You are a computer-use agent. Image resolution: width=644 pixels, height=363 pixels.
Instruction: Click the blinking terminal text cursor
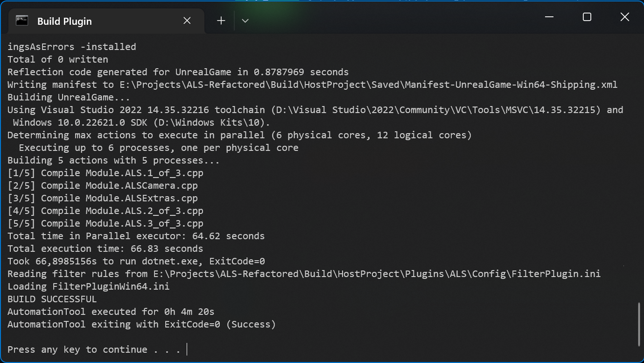point(187,349)
